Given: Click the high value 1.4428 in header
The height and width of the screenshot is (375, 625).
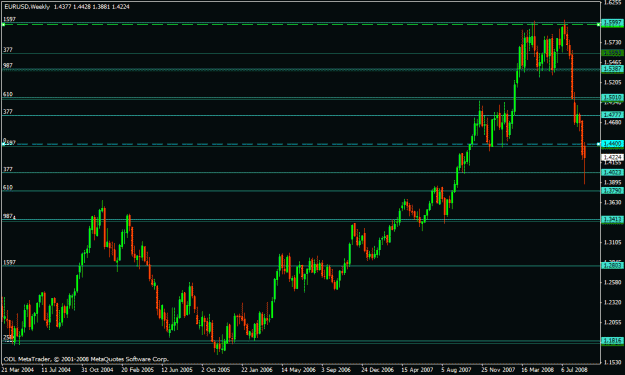Looking at the screenshot, I should 82,7.
